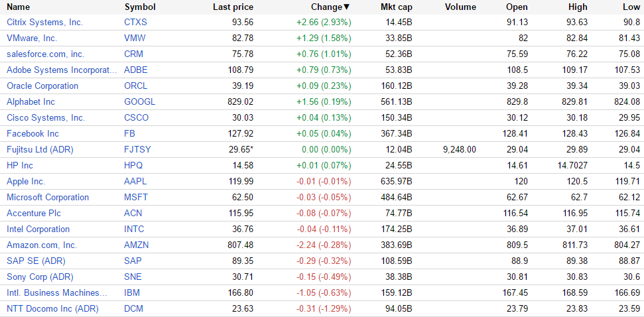644x317 pixels.
Task: Click the FJTSY ticker symbol
Action: pyautogui.click(x=137, y=149)
